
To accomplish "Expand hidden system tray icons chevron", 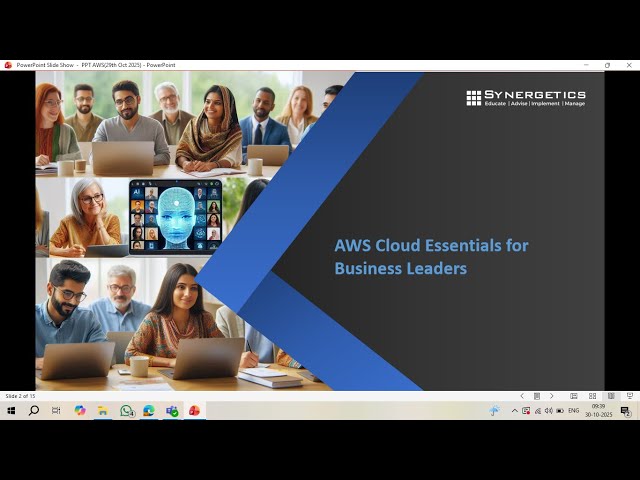I will [x=515, y=411].
